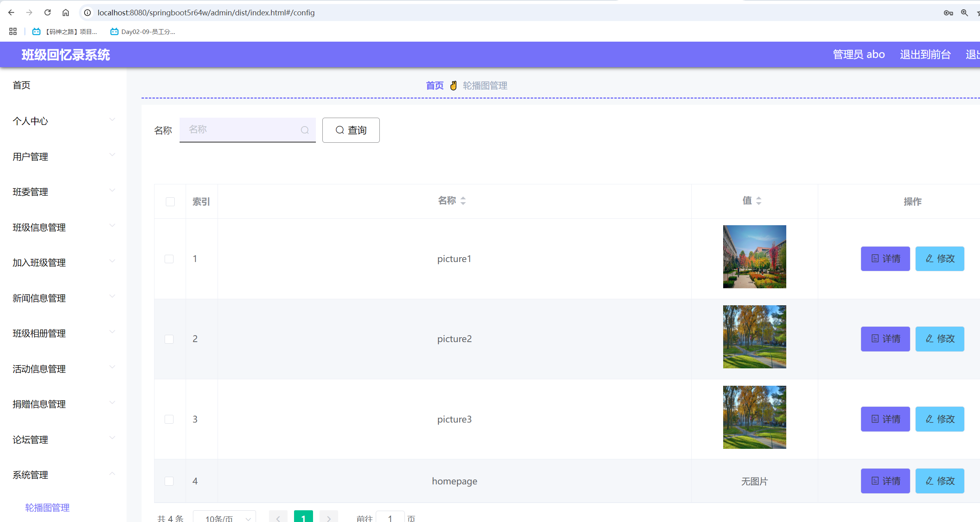Check the picture1 row checkbox
This screenshot has width=980, height=522.
[169, 259]
